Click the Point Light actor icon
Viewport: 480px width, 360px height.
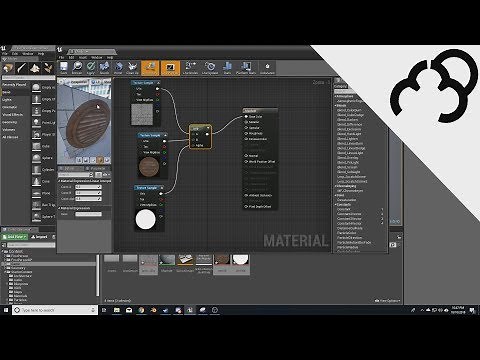(36, 122)
